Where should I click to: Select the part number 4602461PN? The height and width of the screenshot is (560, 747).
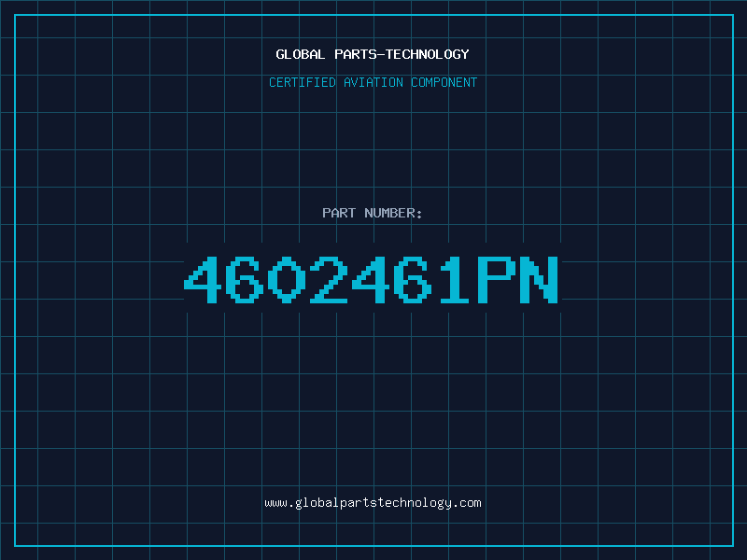coord(371,280)
